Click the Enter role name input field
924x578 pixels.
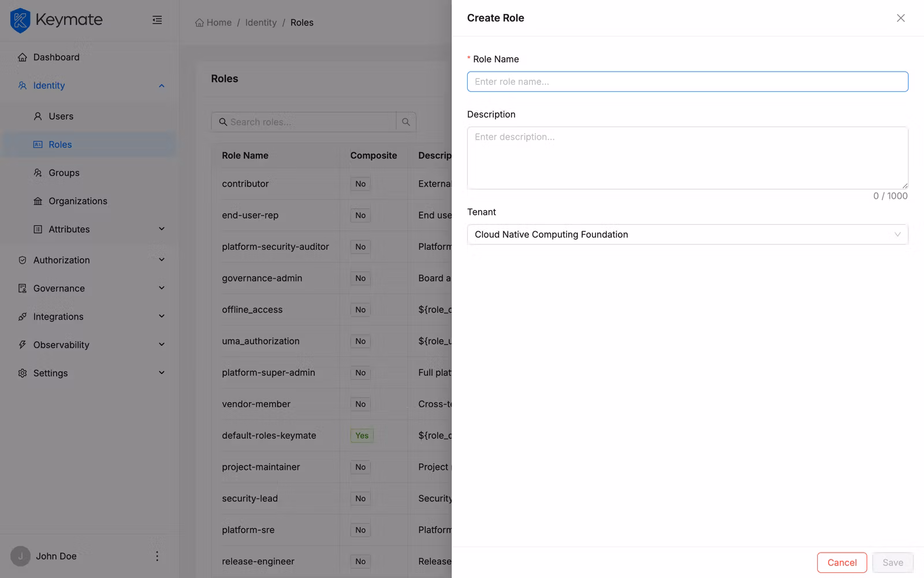tap(687, 81)
